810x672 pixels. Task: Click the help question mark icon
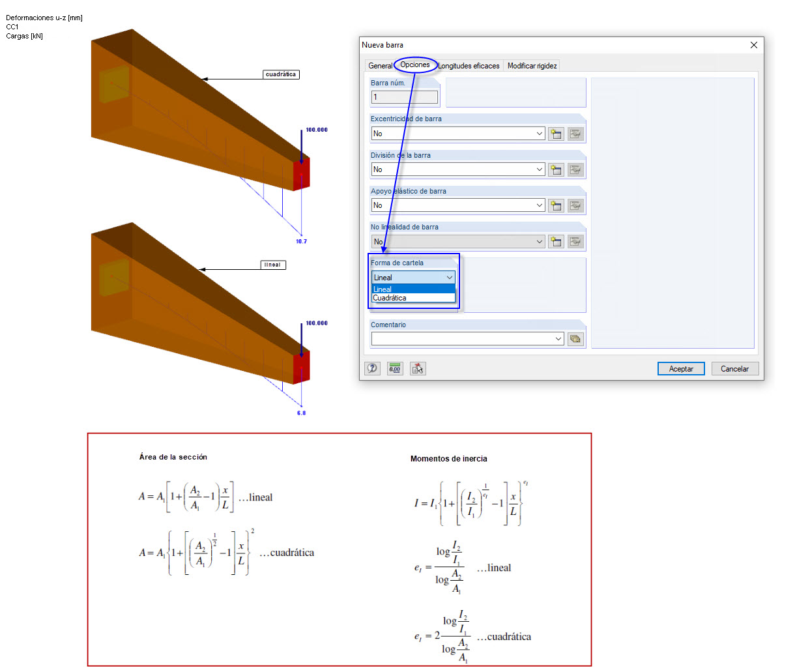[x=372, y=368]
